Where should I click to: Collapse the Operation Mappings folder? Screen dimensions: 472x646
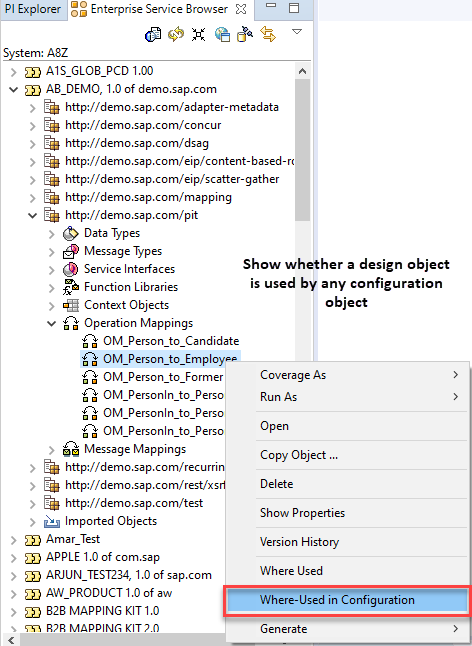[x=51, y=323]
